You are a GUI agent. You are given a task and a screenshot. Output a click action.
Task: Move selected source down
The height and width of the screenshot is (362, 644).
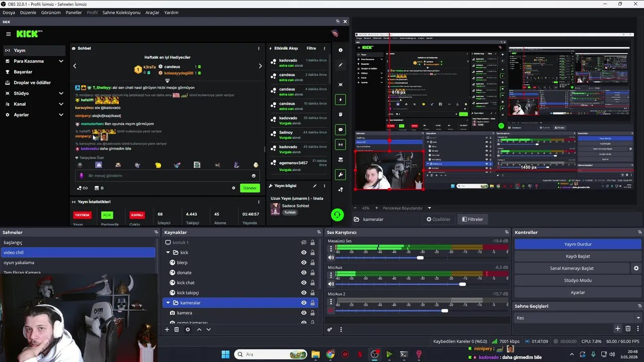click(208, 329)
